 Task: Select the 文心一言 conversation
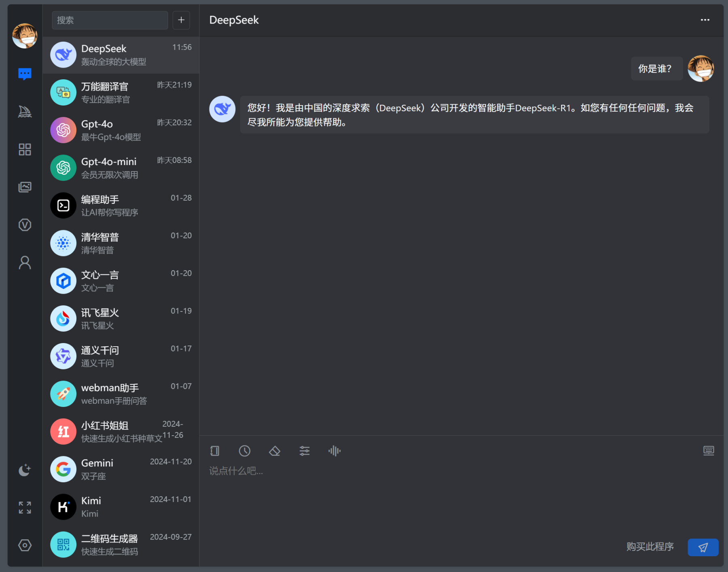point(121,281)
